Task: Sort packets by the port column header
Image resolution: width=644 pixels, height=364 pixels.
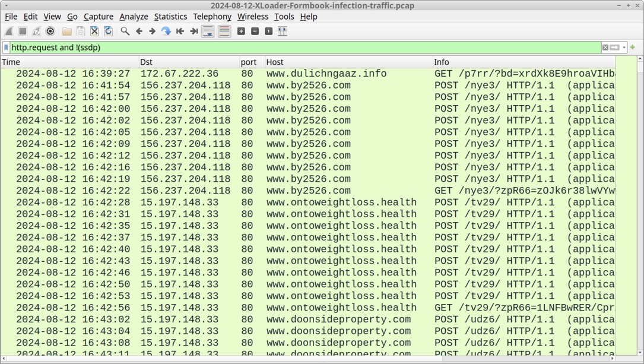Action: click(252, 62)
